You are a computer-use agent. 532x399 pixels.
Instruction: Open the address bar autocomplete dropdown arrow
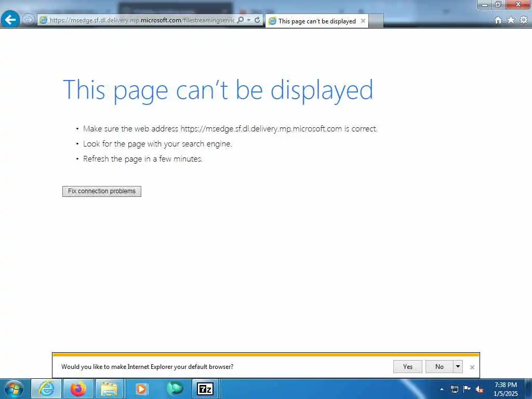point(249,20)
